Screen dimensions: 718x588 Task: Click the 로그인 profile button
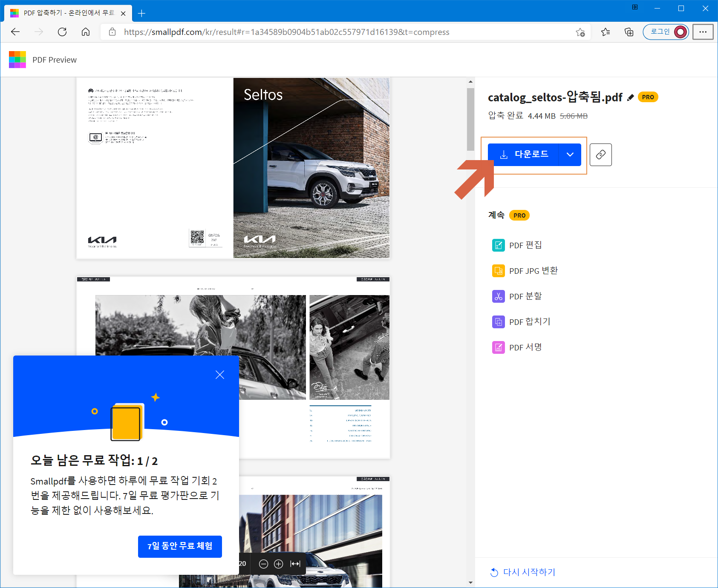(x=666, y=32)
